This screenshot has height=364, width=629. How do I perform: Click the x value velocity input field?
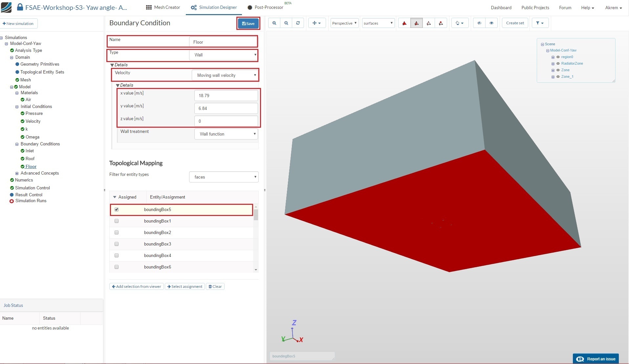pos(226,96)
